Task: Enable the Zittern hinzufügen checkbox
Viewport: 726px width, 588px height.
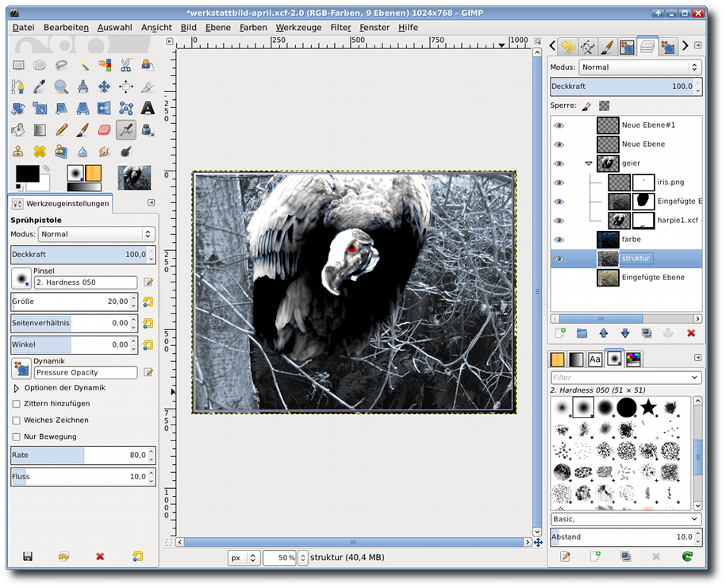Action: [17, 404]
